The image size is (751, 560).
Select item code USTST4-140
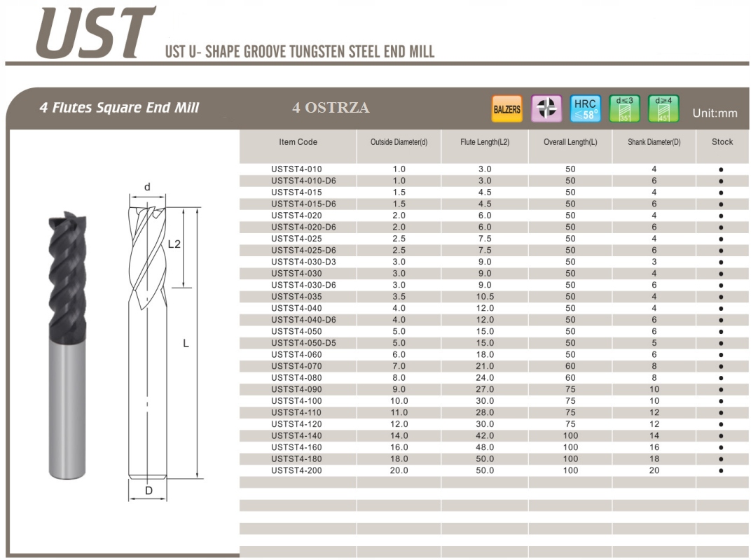coord(296,436)
